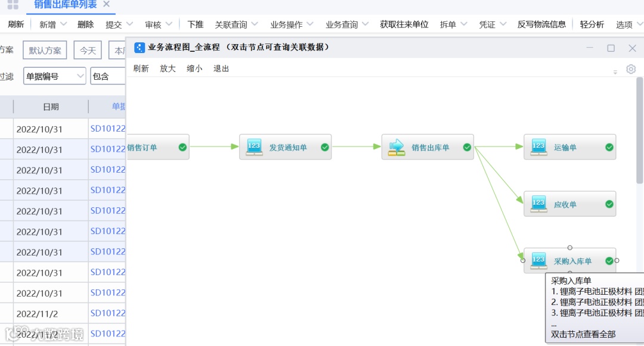Open the 业务操作 menu

[x=286, y=24]
